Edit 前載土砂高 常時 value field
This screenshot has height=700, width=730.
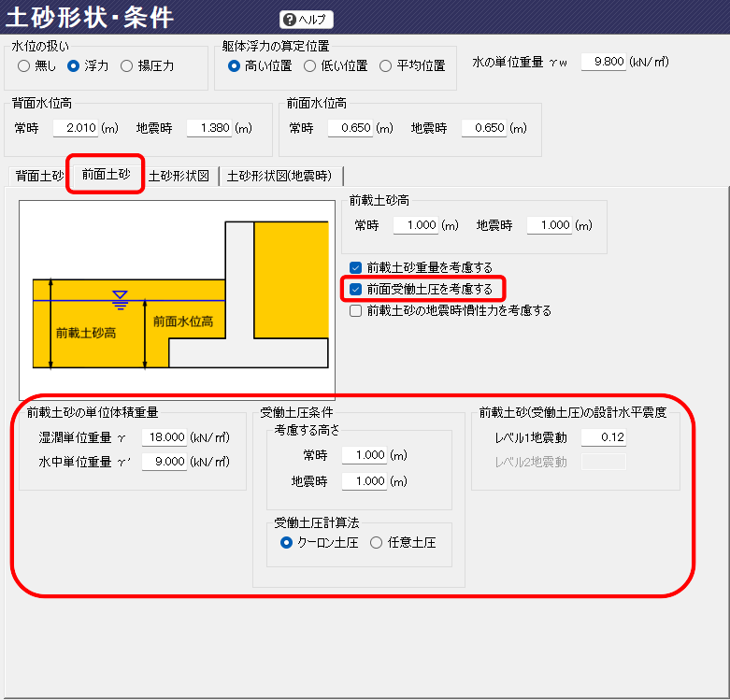tap(416, 225)
